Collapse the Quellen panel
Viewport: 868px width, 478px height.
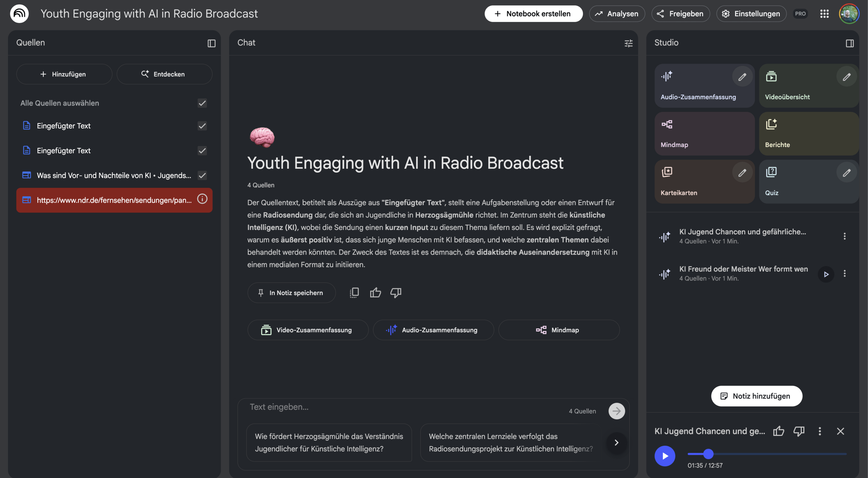pos(211,43)
